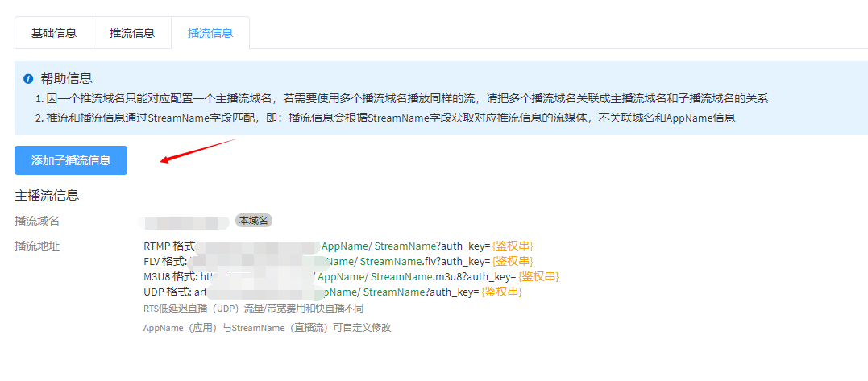This screenshot has width=868, height=381.
Task: Click the 播流域名 field label
Action: 37,221
